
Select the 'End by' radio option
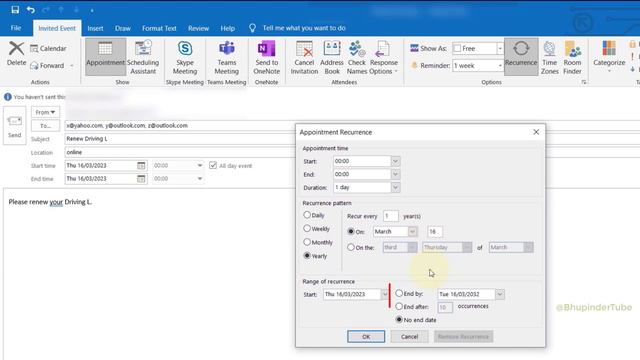[x=399, y=293]
